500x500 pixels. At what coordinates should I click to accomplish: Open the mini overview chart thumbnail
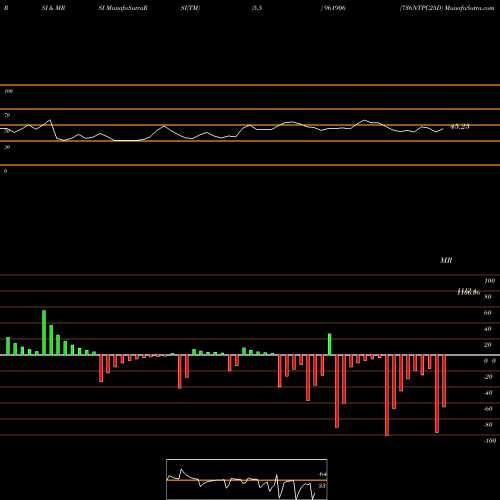point(247,479)
